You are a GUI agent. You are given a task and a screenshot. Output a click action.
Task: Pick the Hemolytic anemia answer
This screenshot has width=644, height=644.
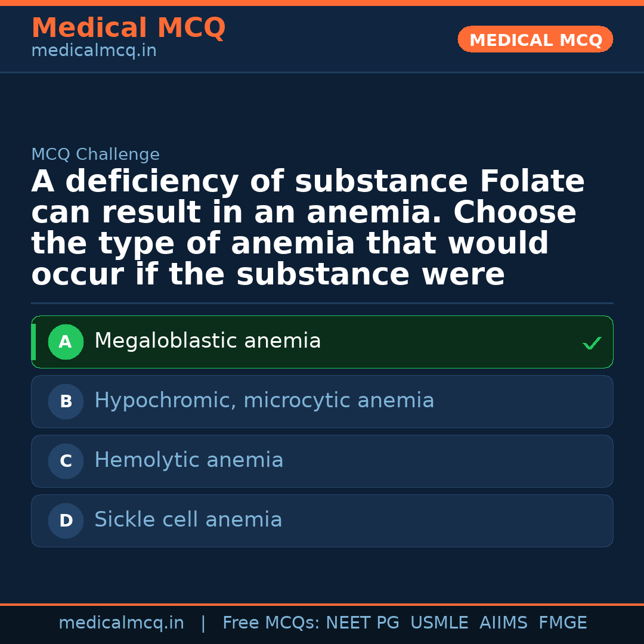click(188, 460)
